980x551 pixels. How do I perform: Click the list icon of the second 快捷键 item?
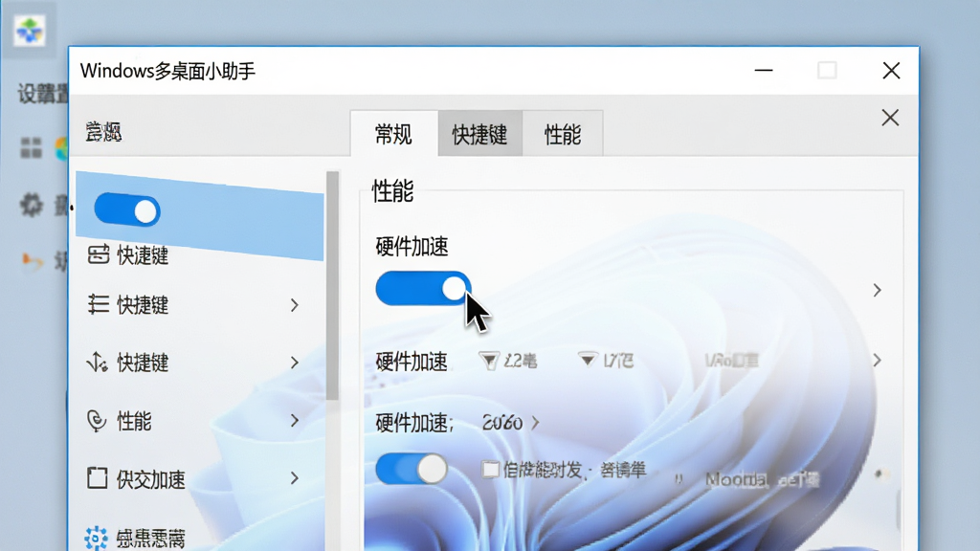[98, 304]
